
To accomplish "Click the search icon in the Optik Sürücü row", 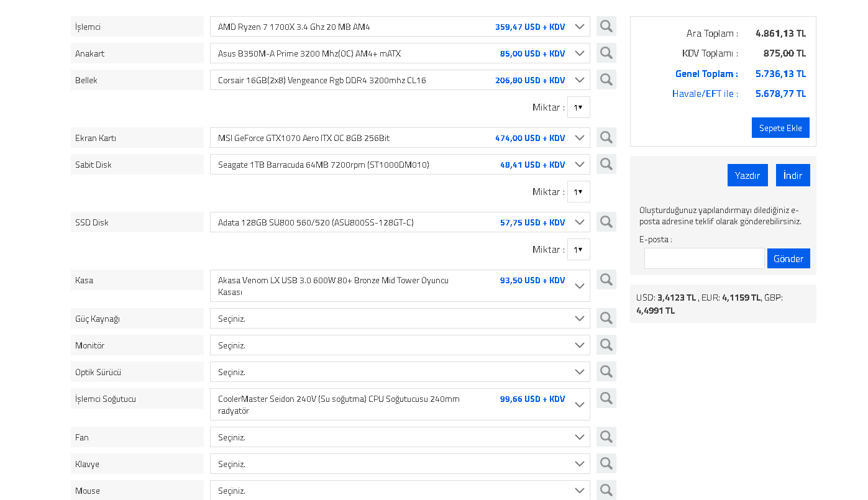I will 606,371.
